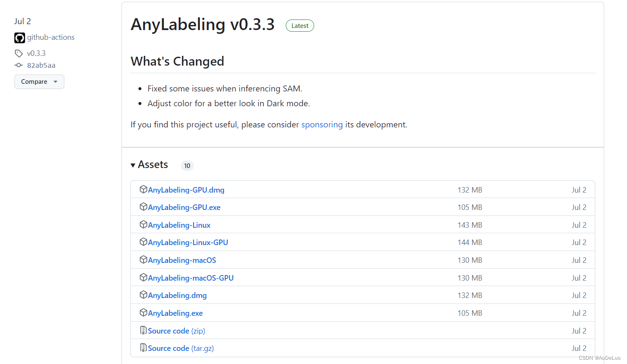Open the Compare dropdown
This screenshot has height=364, width=627.
(39, 82)
